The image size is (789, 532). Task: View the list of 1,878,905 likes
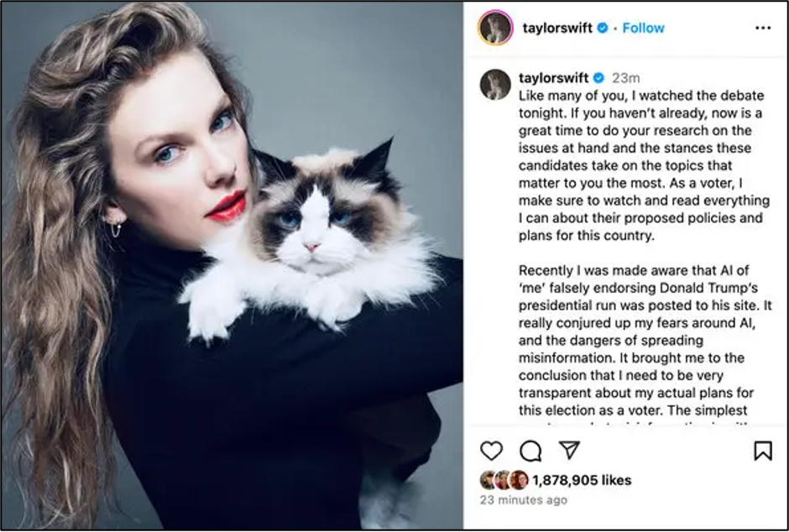coord(581,480)
